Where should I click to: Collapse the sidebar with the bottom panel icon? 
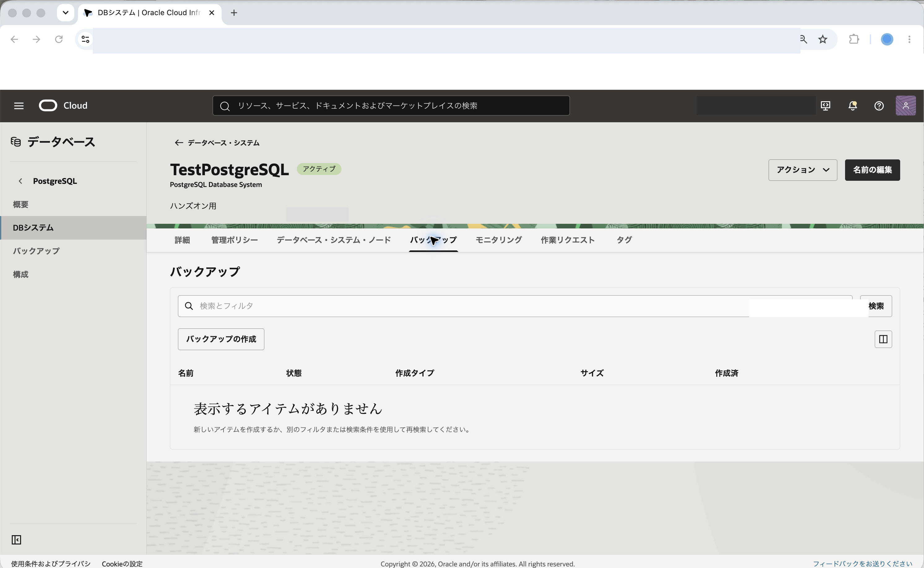click(x=16, y=540)
